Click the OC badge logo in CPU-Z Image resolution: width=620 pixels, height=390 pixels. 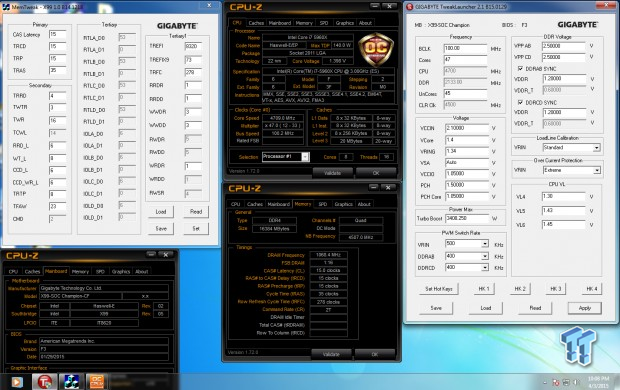376,49
